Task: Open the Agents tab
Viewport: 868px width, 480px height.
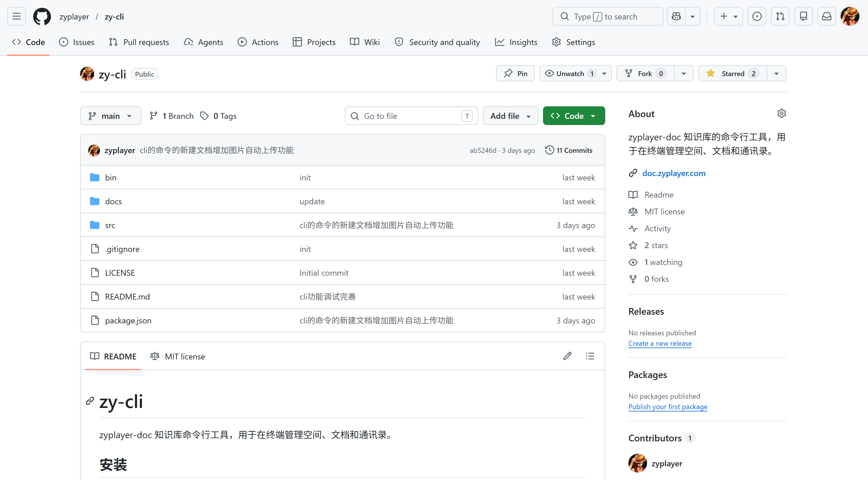Action: click(x=204, y=42)
